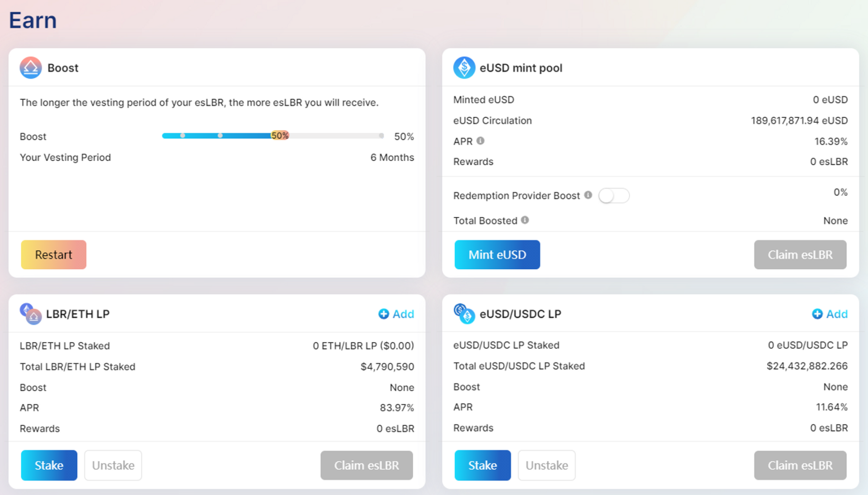Click the 0 ETH/LBR LP ($0.00) value
This screenshot has height=495, width=868.
[363, 346]
